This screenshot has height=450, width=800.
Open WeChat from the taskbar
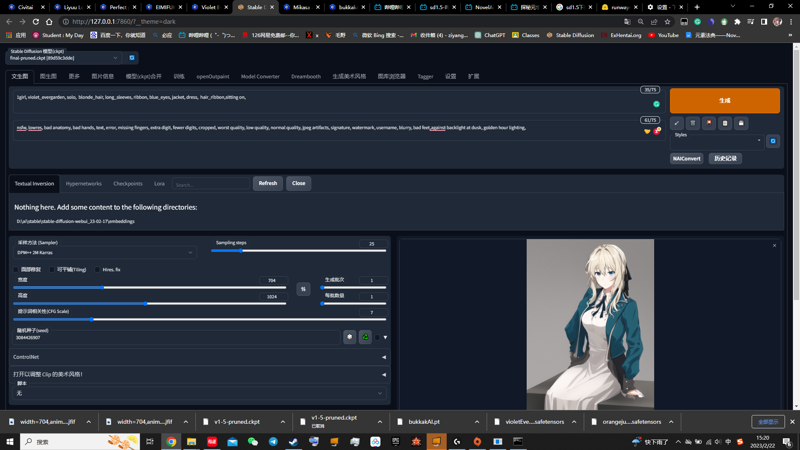(253, 441)
